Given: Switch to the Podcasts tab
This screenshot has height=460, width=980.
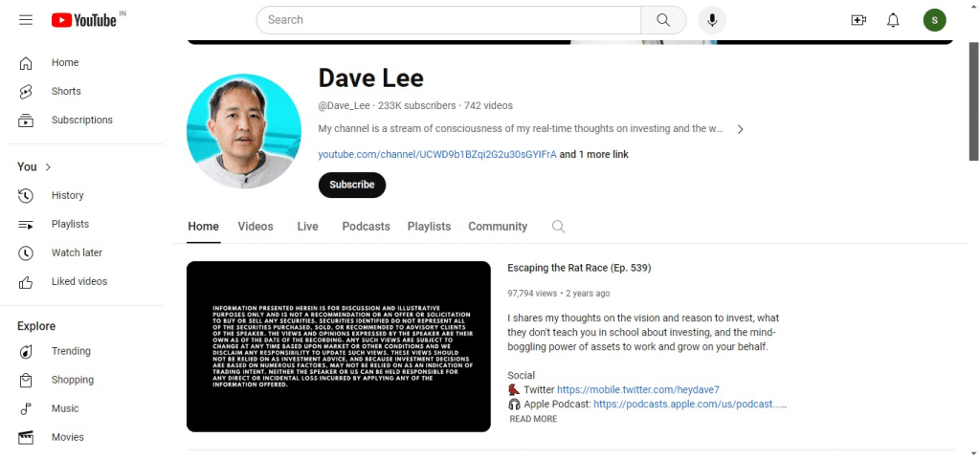Looking at the screenshot, I should [x=366, y=227].
